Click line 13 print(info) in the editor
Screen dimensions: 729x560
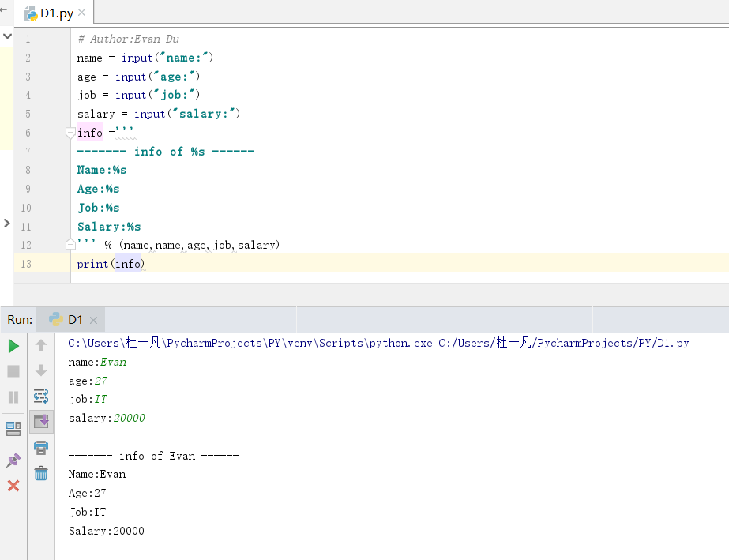111,264
